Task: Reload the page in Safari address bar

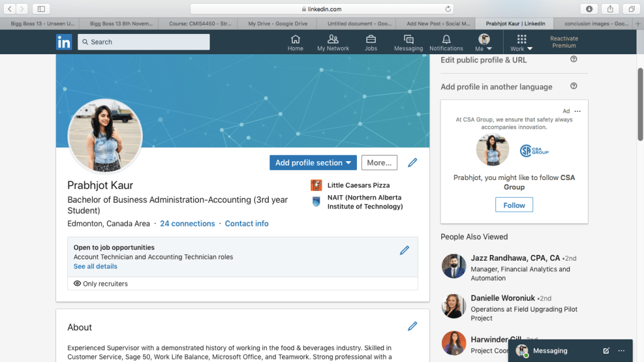Action: [x=448, y=9]
